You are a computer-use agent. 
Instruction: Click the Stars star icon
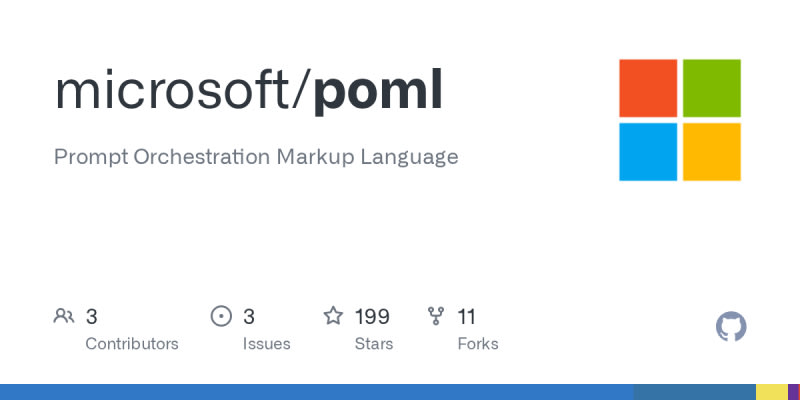[x=333, y=317]
